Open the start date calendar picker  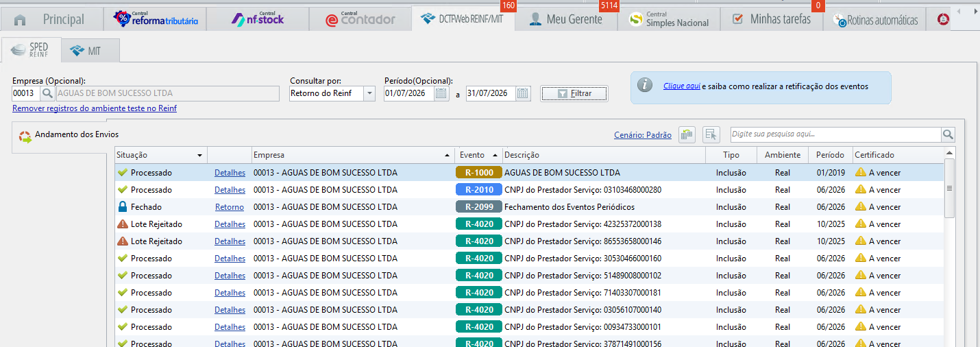click(441, 93)
